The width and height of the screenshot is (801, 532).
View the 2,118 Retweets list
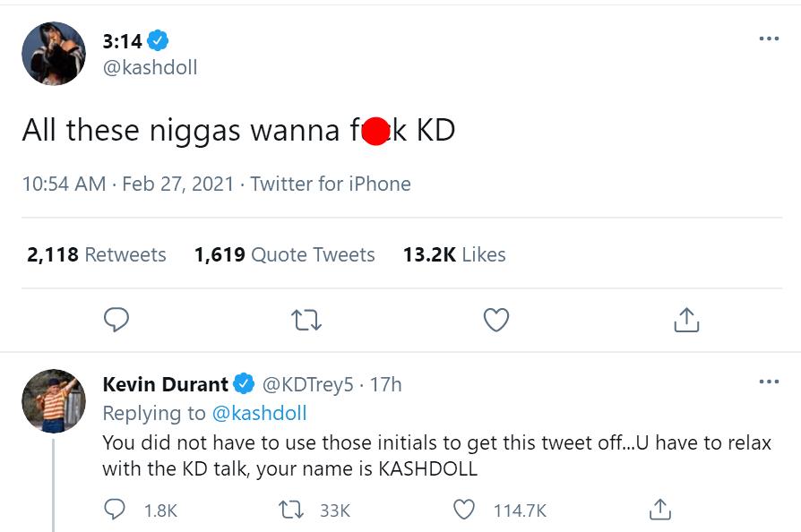[x=97, y=255]
